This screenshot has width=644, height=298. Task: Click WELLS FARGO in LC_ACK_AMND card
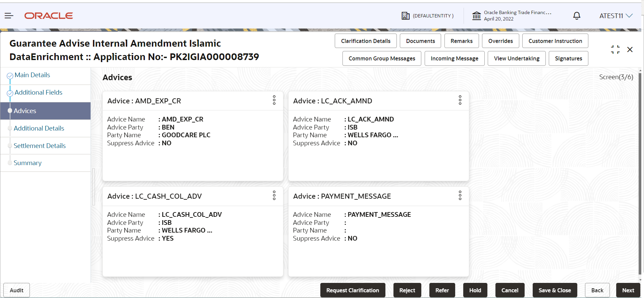coord(373,135)
